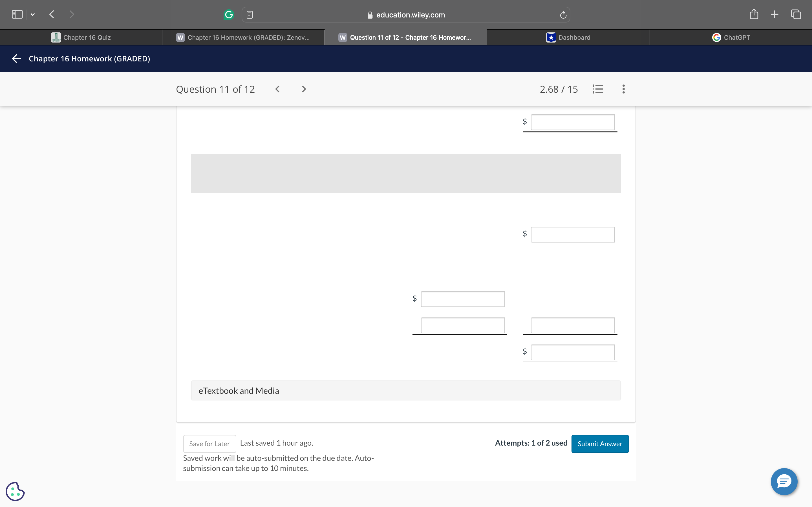Show tab overview icon
This screenshot has height=507, width=812.
pyautogui.click(x=796, y=14)
